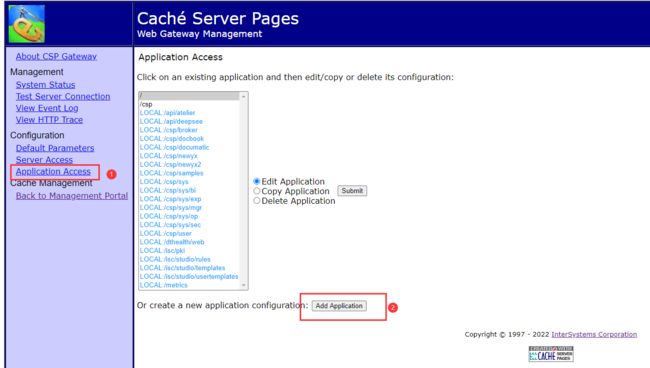This screenshot has height=368, width=650.
Task: Open the Application Access configuration link
Action: (53, 171)
